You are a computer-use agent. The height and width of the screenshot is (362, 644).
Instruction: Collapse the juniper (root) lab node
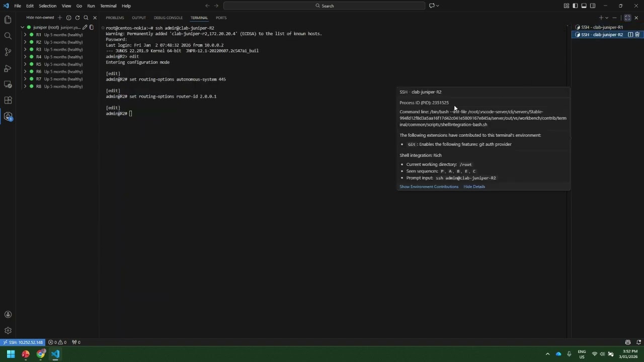coord(23,27)
